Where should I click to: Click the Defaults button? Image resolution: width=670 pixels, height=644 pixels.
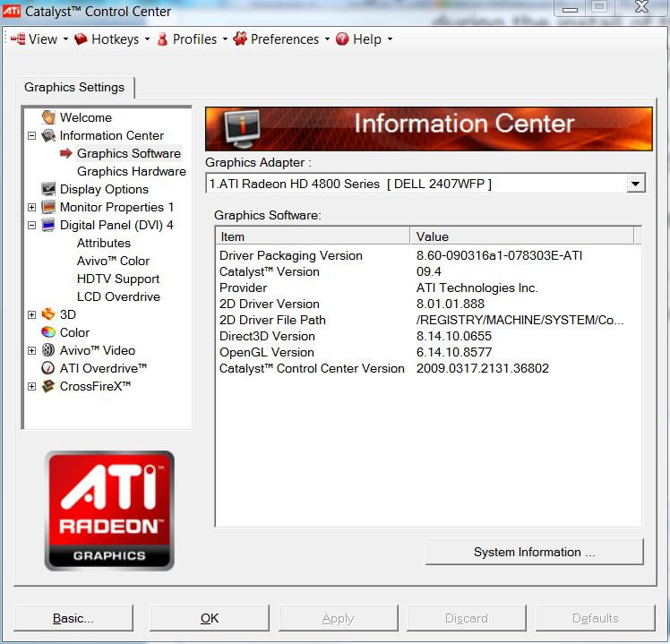(596, 618)
